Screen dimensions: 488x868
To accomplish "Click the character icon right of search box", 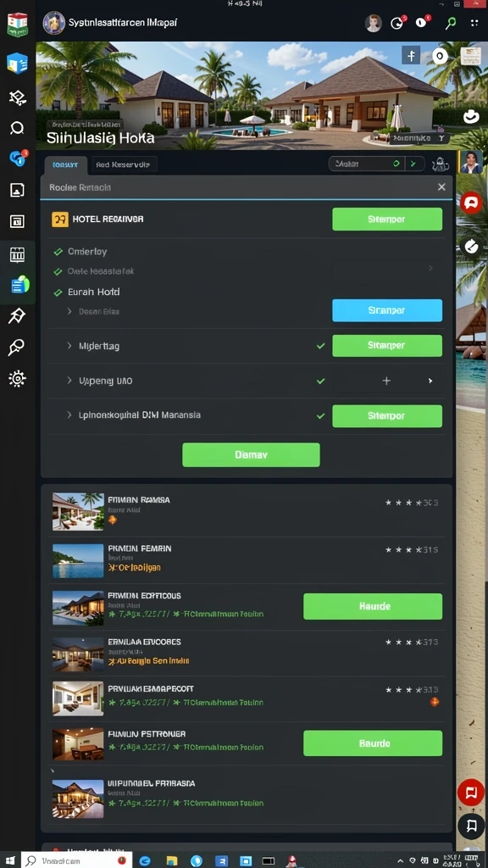I will [441, 164].
